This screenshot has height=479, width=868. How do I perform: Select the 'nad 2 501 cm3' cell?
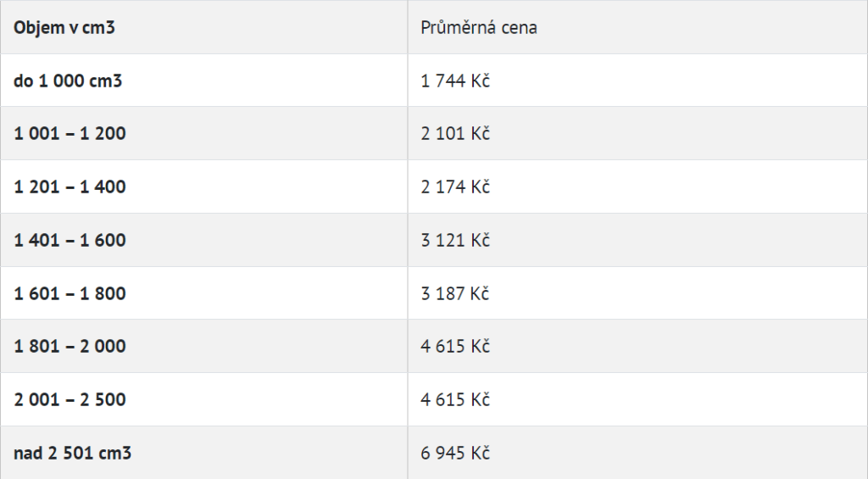coord(72,453)
